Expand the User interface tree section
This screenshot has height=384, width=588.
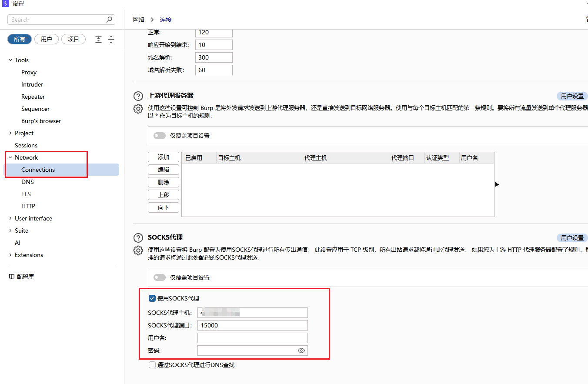[10, 218]
